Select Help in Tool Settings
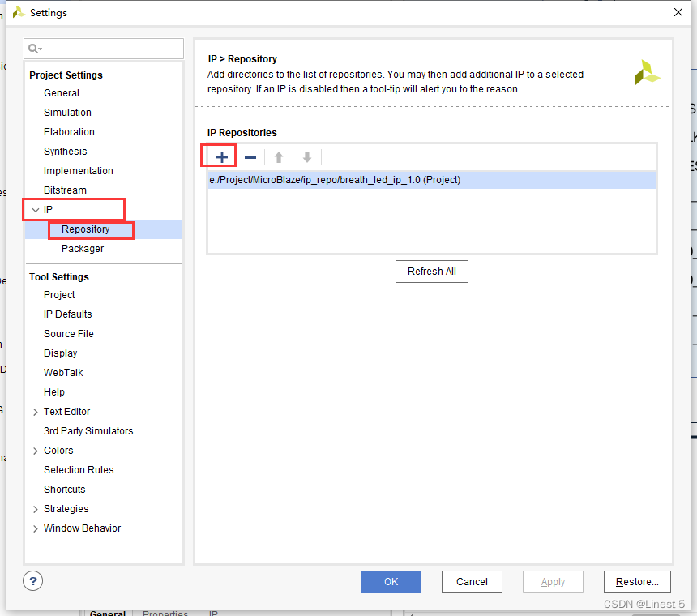Viewport: 697px width, 616px height. tap(53, 392)
